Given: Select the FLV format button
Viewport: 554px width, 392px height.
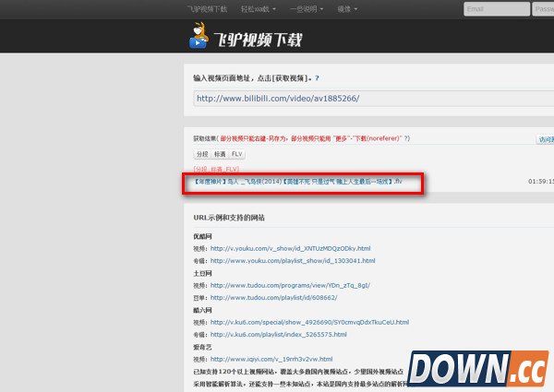Looking at the screenshot, I should point(237,154).
